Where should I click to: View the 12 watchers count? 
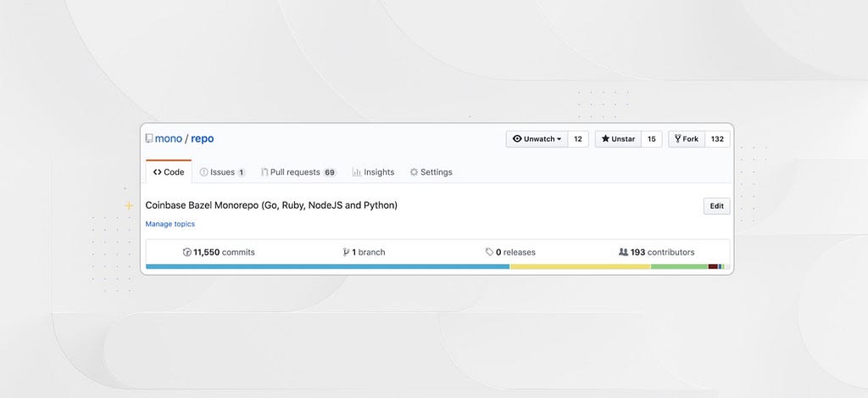578,139
